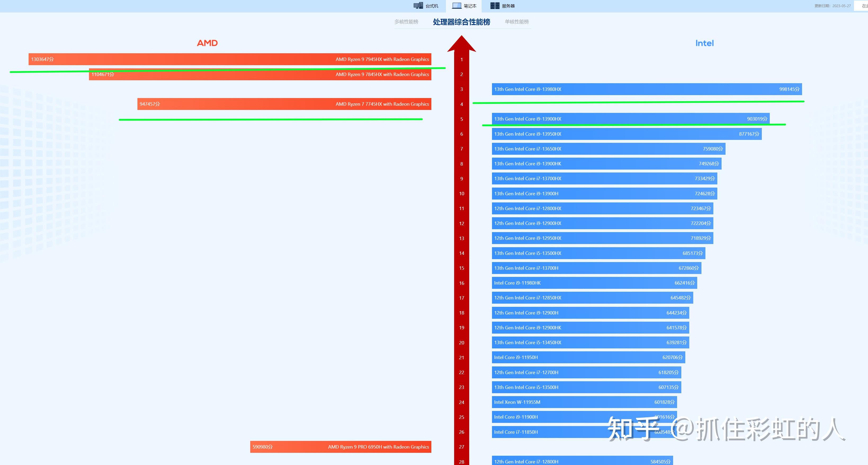868x465 pixels.
Task: Select the Intel Core i7-12850HX bar
Action: click(x=592, y=298)
